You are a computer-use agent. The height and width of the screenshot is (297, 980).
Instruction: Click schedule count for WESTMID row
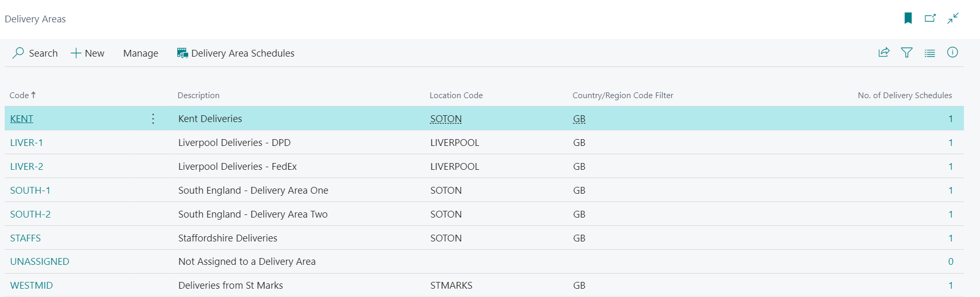[950, 286]
